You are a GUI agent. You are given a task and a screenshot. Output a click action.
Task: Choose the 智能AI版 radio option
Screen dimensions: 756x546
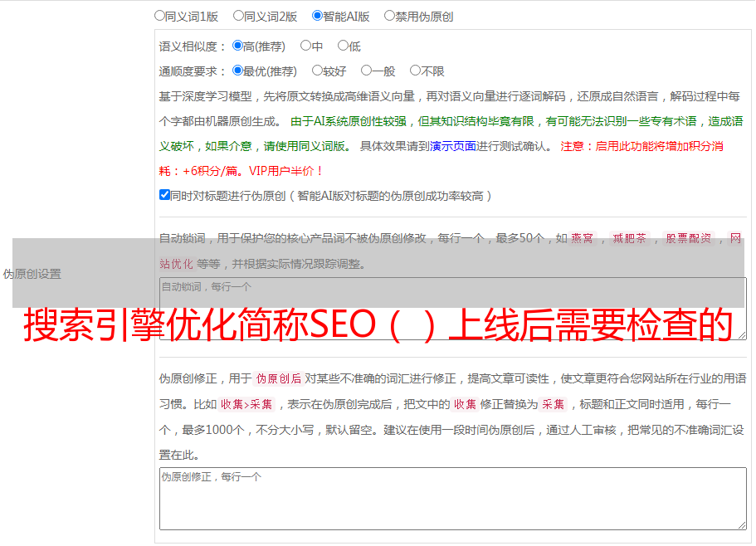[317, 16]
